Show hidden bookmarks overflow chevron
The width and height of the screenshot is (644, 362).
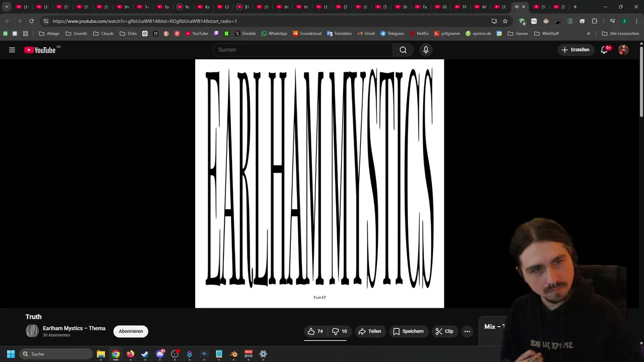tap(588, 34)
